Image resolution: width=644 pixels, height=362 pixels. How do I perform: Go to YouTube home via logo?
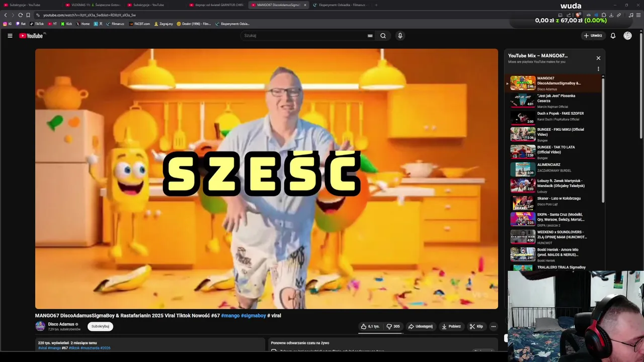coord(31,36)
